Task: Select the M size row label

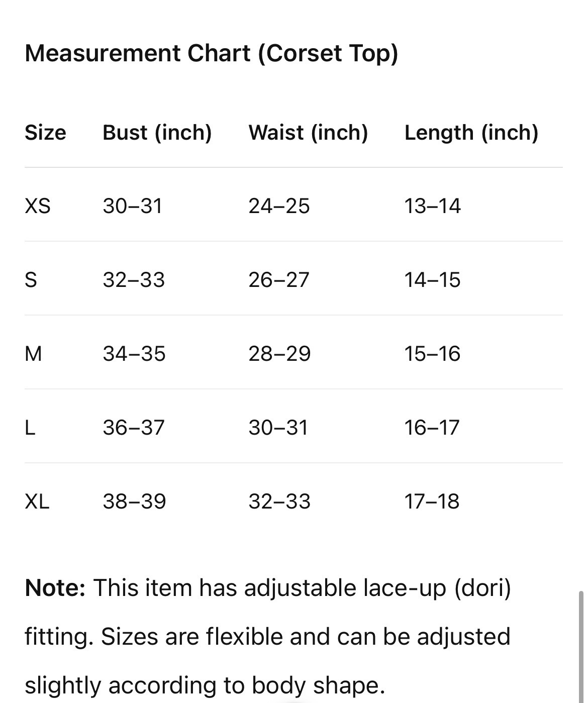Action: pos(33,354)
